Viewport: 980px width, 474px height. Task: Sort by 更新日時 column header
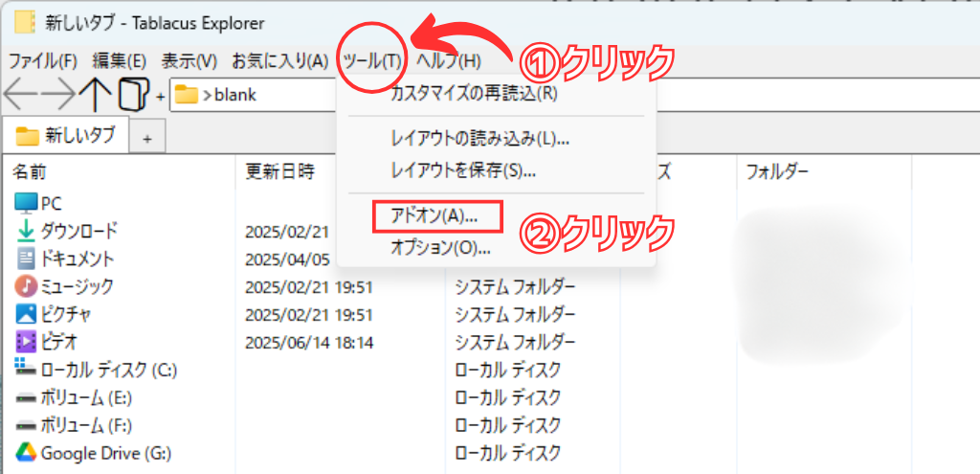point(279,171)
